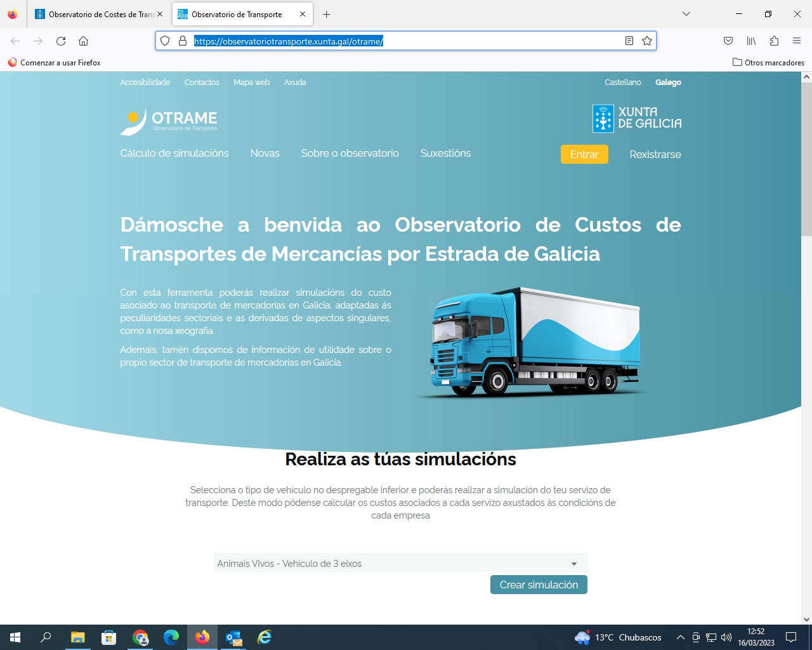Click the browser forward arrow

(38, 41)
